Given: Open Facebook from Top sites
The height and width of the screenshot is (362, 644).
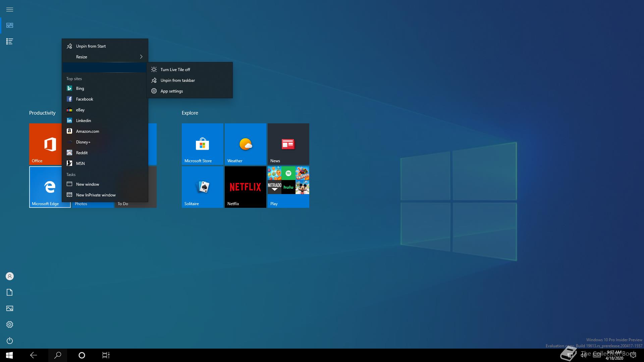Looking at the screenshot, I should point(105,99).
